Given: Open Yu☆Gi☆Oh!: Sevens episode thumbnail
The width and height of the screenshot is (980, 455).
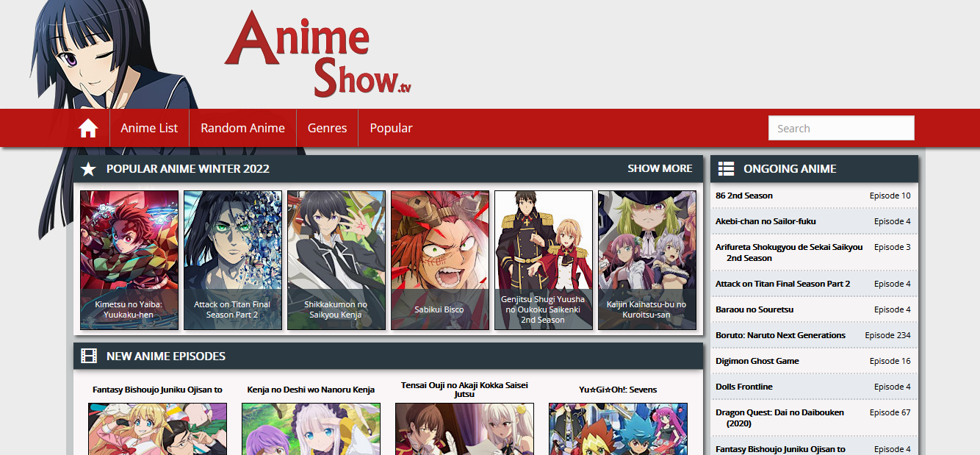Looking at the screenshot, I should [618, 429].
